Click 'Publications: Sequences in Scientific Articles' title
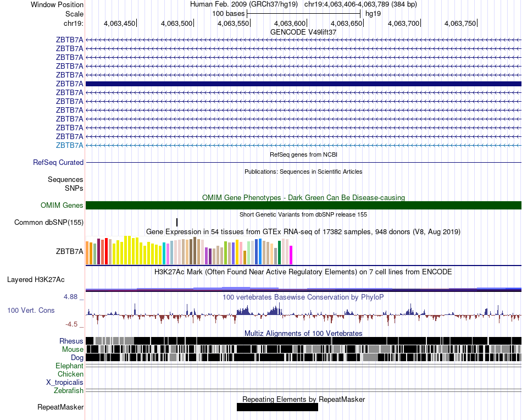522x420 pixels. 303,172
